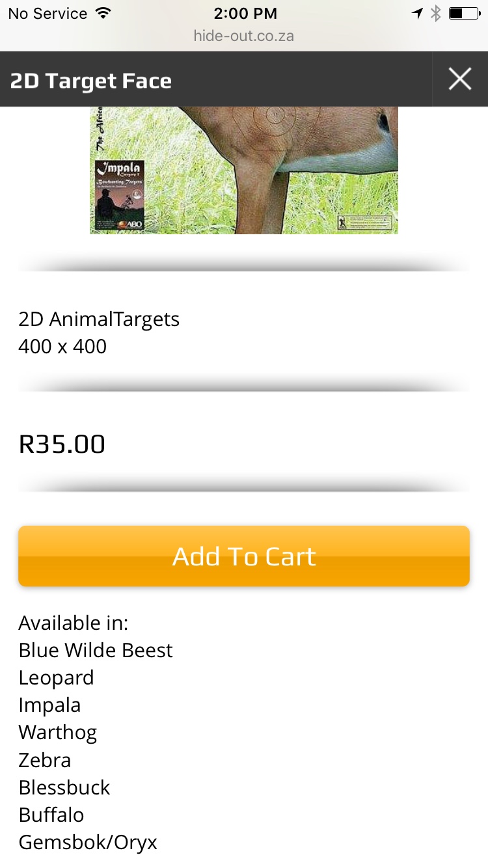Choose Warthog from the available targets
This screenshot has width=488, height=868.
tap(58, 732)
